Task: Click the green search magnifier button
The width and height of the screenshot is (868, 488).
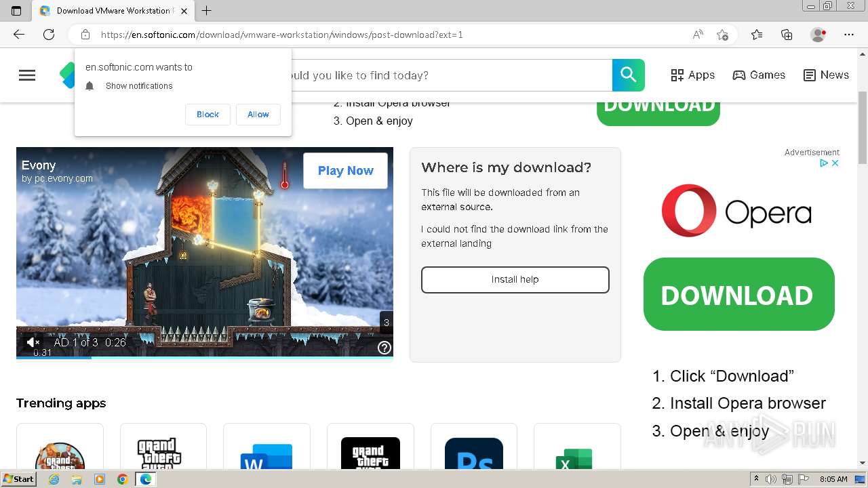Action: pyautogui.click(x=628, y=75)
